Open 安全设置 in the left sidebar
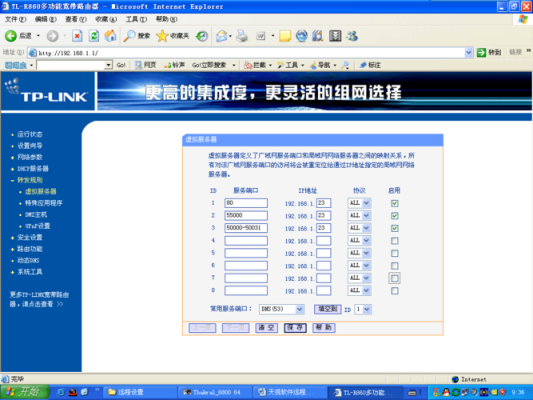Image resolution: width=533 pixels, height=400 pixels. coord(30,237)
